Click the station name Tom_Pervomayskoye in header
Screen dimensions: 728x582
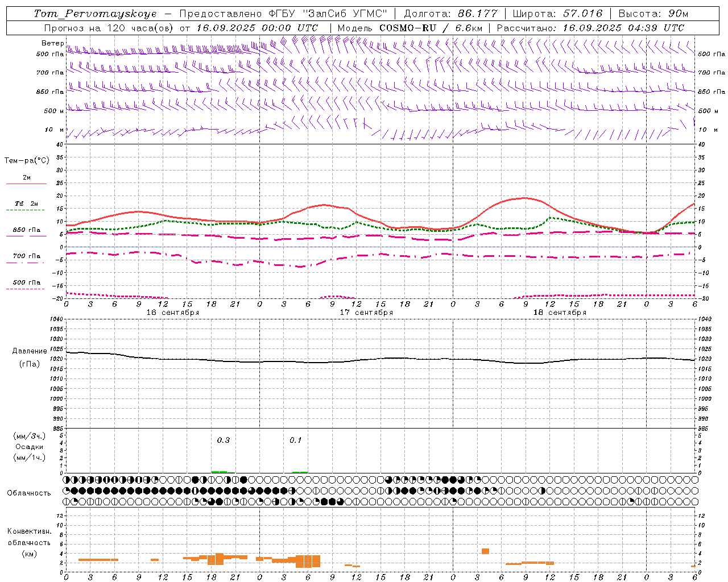pyautogui.click(x=95, y=14)
